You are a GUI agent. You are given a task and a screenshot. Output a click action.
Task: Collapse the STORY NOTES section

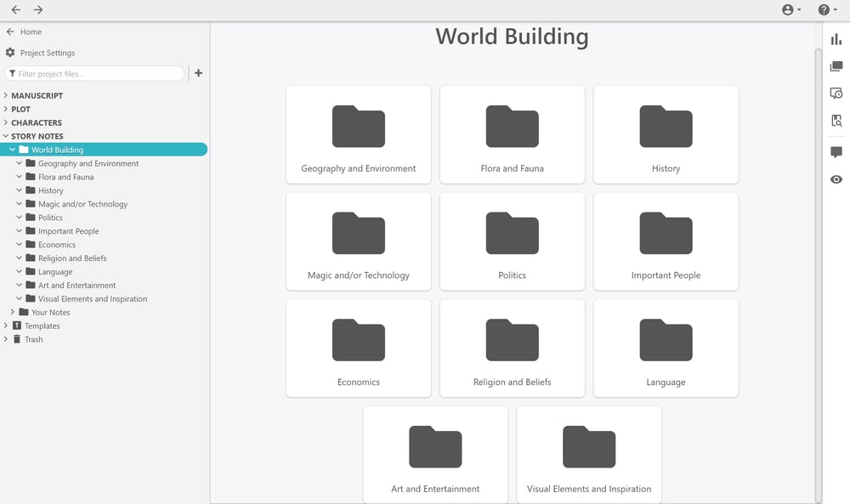point(6,136)
